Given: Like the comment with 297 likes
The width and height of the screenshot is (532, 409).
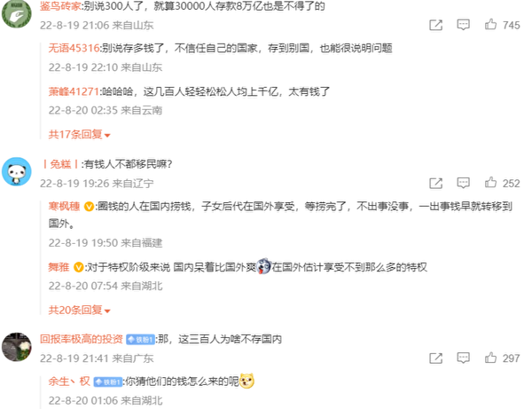Looking at the screenshot, I should click(x=490, y=358).
